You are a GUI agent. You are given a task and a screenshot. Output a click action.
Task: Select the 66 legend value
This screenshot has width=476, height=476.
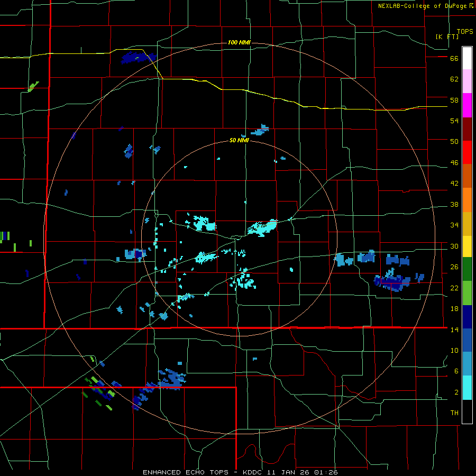454,59
